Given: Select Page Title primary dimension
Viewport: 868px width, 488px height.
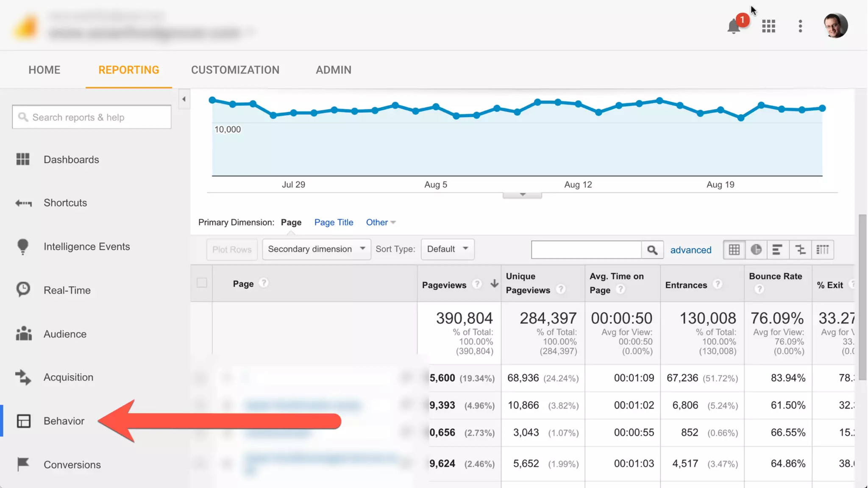Looking at the screenshot, I should [334, 222].
